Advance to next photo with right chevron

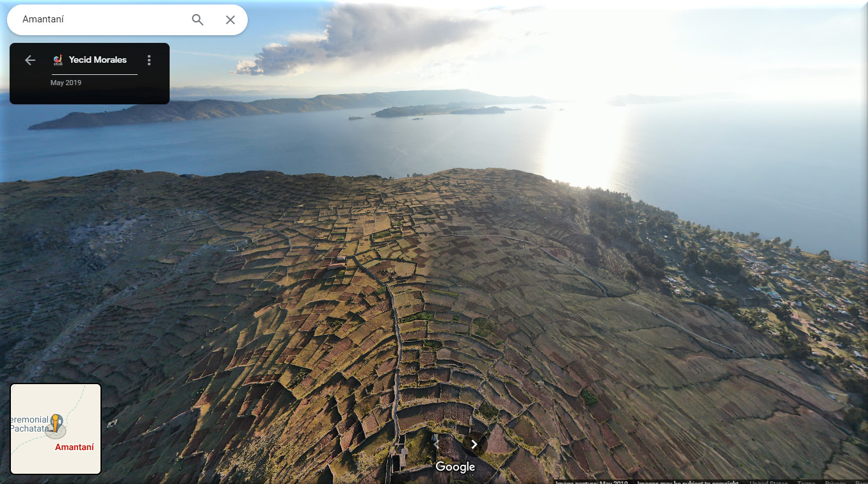474,444
